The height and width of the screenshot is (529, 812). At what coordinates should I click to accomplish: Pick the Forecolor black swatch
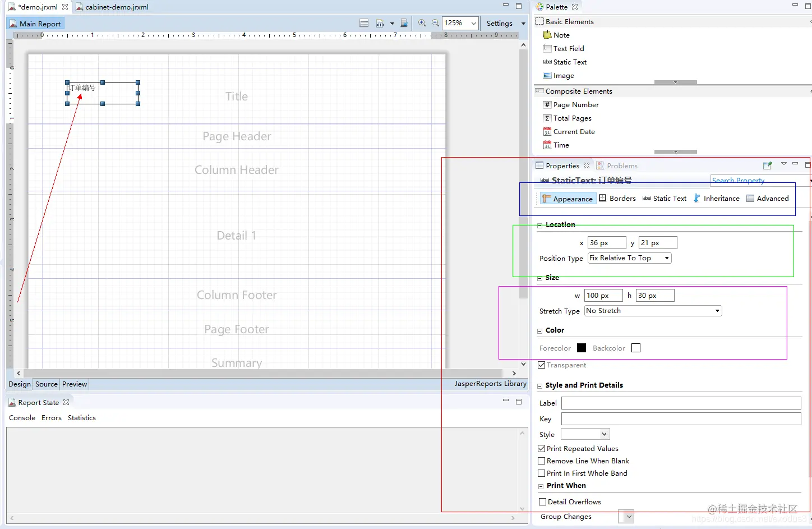582,348
